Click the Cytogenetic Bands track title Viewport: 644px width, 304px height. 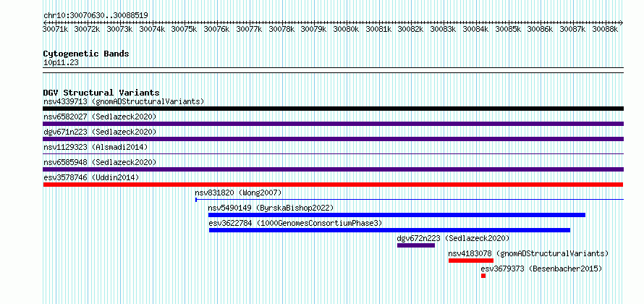86,54
